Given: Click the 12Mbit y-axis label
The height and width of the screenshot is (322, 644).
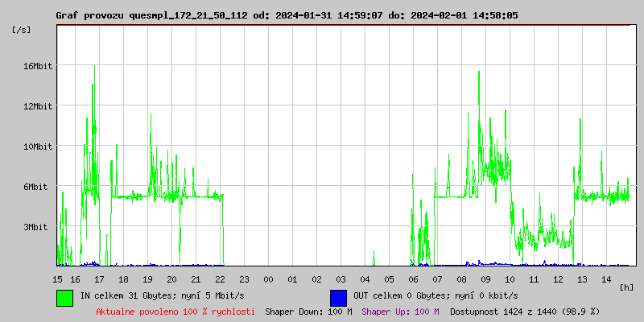Looking at the screenshot, I should (x=37, y=106).
